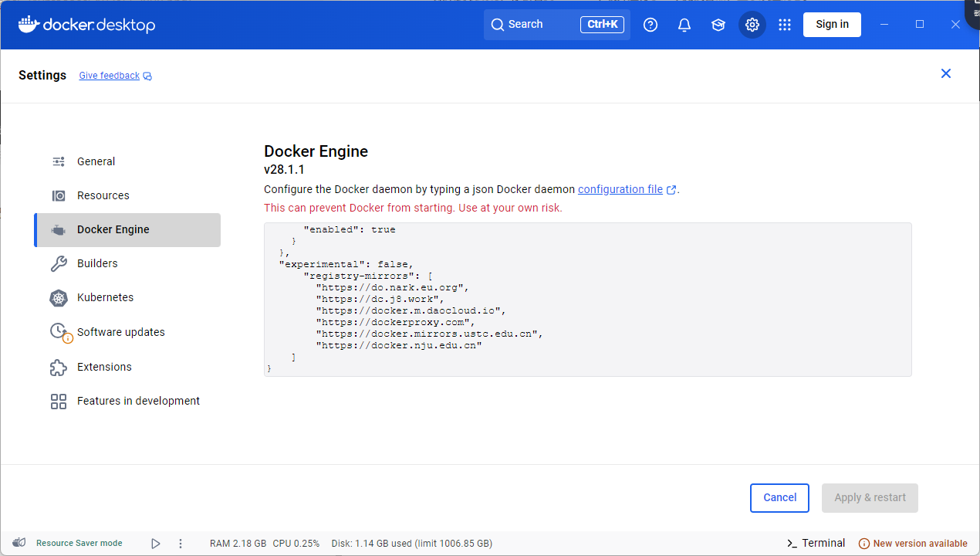
Task: Click the "enabled": true line
Action: coord(349,229)
